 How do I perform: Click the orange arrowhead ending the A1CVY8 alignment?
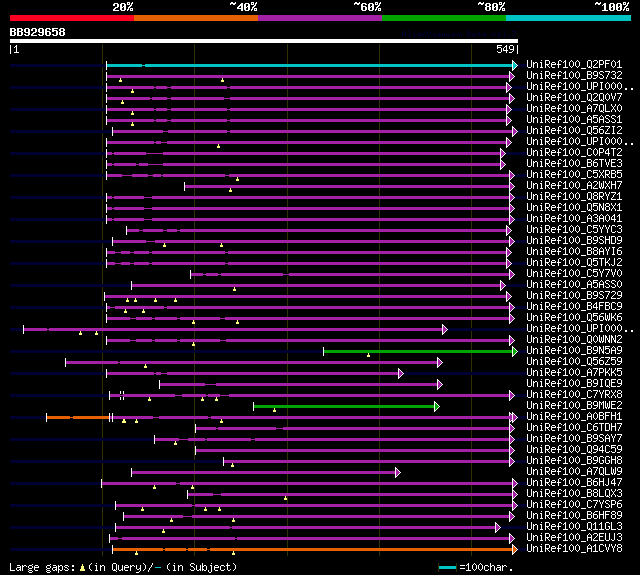point(515,549)
